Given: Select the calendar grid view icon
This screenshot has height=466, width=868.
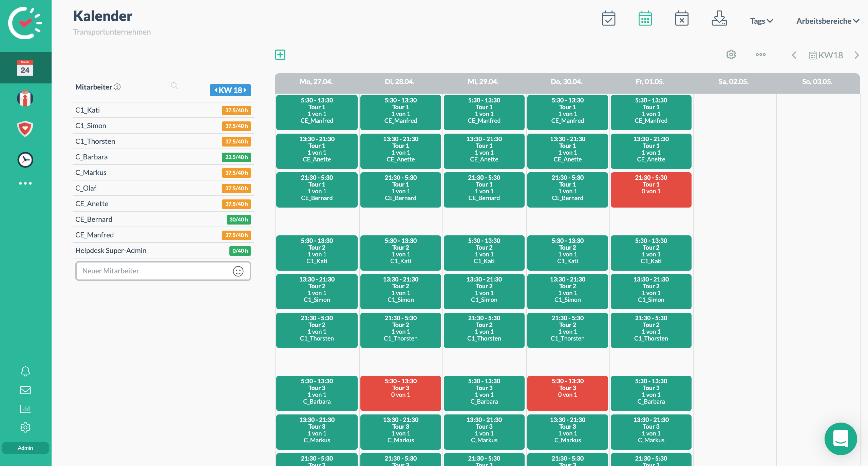Looking at the screenshot, I should pos(645,19).
